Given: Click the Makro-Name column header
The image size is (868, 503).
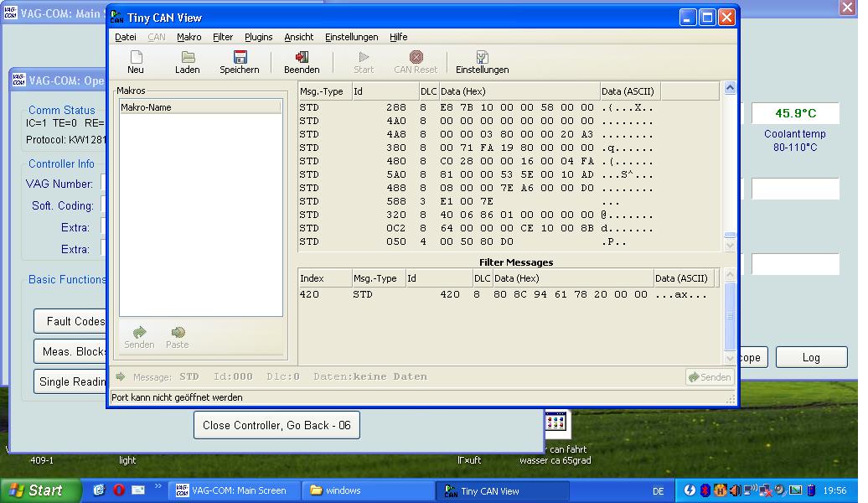Looking at the screenshot, I should tap(200, 107).
